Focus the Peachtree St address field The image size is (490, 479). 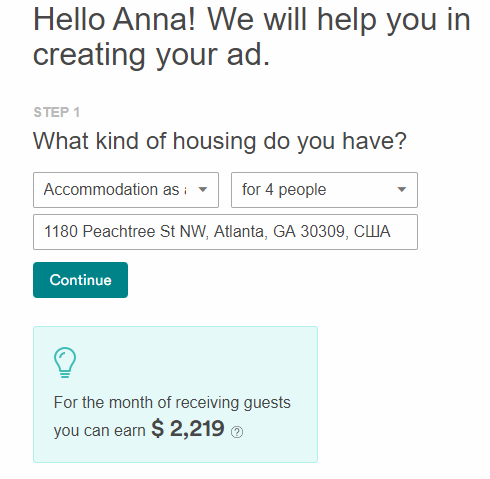pyautogui.click(x=225, y=232)
